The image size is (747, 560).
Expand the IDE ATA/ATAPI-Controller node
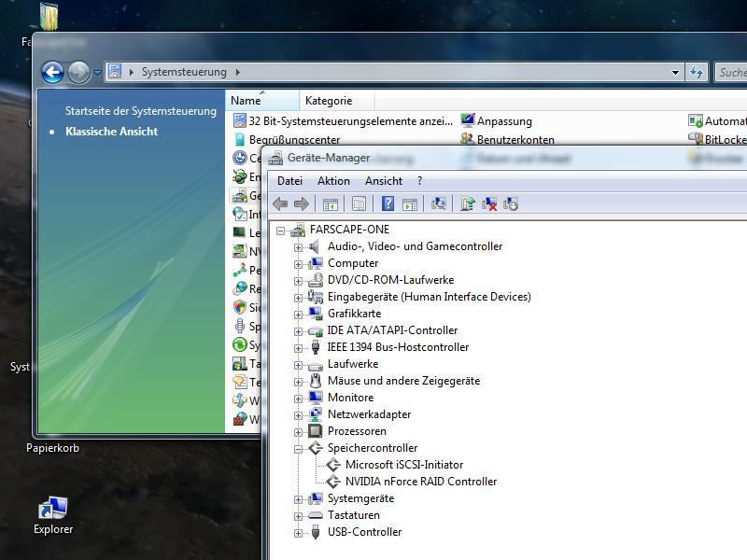pyautogui.click(x=298, y=331)
